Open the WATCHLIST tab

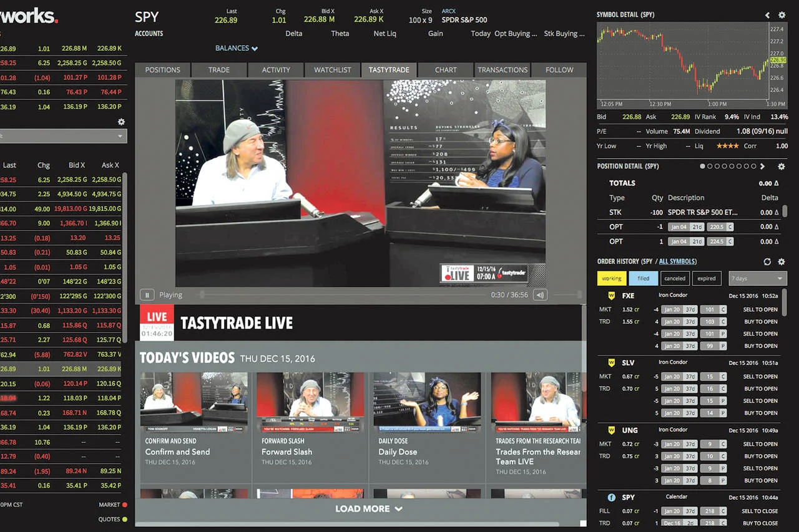(333, 70)
